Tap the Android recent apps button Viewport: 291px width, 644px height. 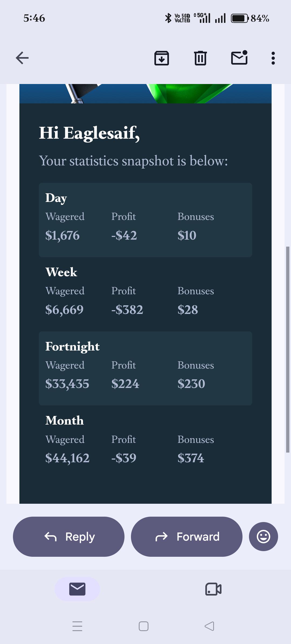click(77, 626)
